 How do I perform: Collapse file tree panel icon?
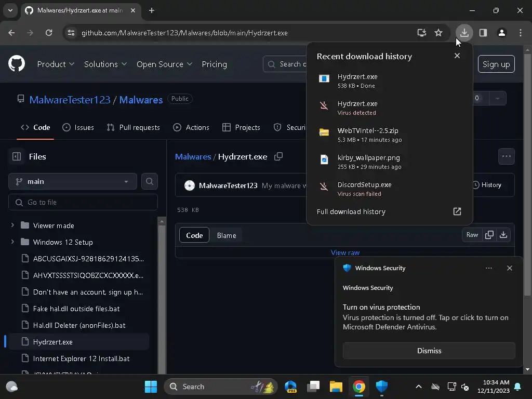17,156
